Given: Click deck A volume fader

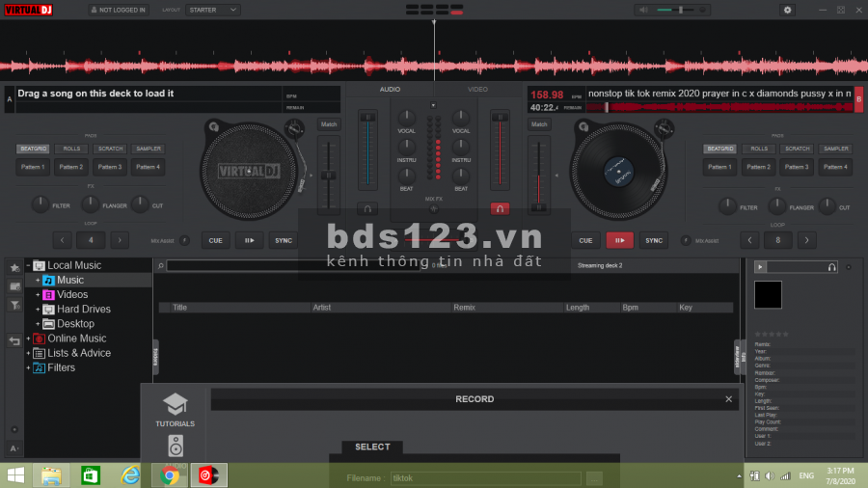Looking at the screenshot, I should [x=367, y=150].
